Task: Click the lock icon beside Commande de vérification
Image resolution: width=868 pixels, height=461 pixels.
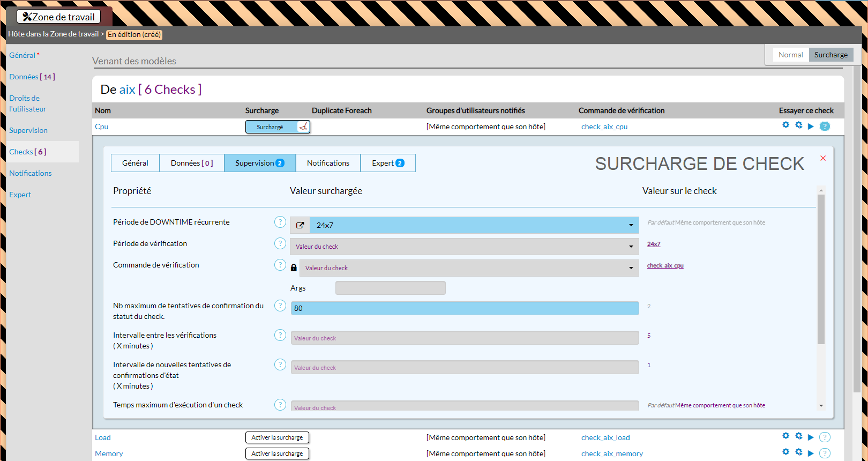Action: click(294, 267)
